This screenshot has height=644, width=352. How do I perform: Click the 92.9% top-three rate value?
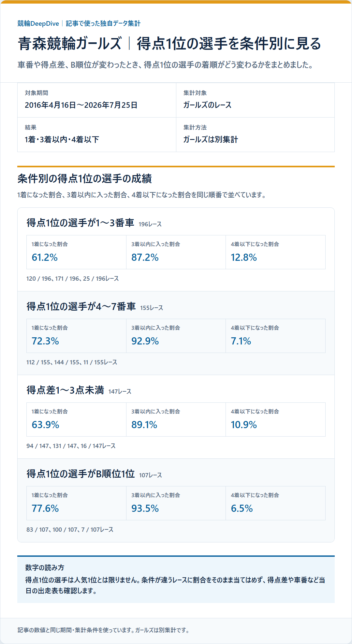point(145,341)
